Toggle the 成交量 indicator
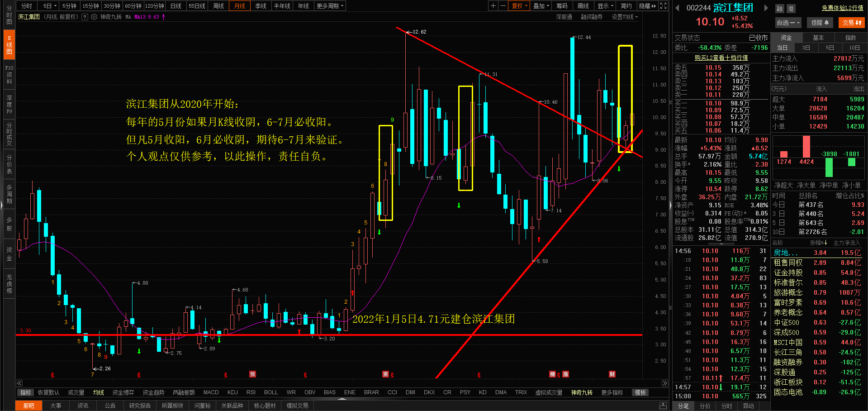The height and width of the screenshot is (411, 868). coord(76,392)
